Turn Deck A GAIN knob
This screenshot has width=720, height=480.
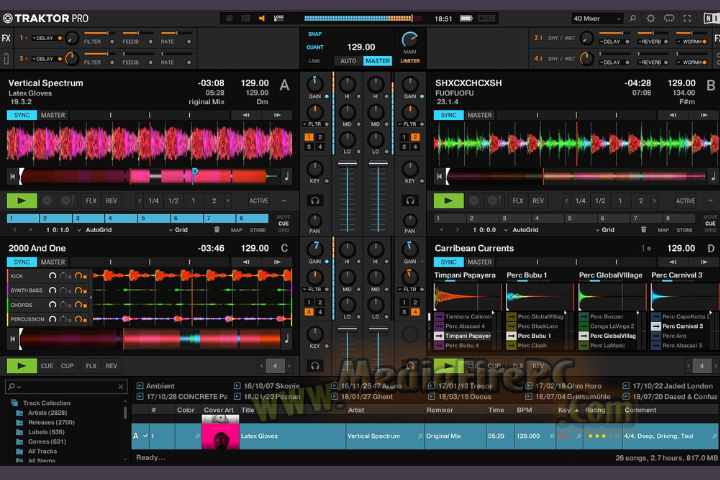pyautogui.click(x=315, y=84)
